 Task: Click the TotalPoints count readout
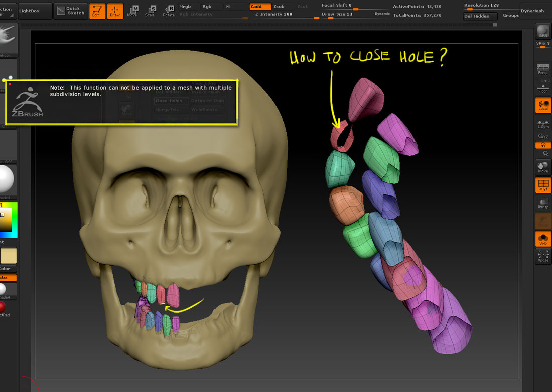(x=417, y=15)
